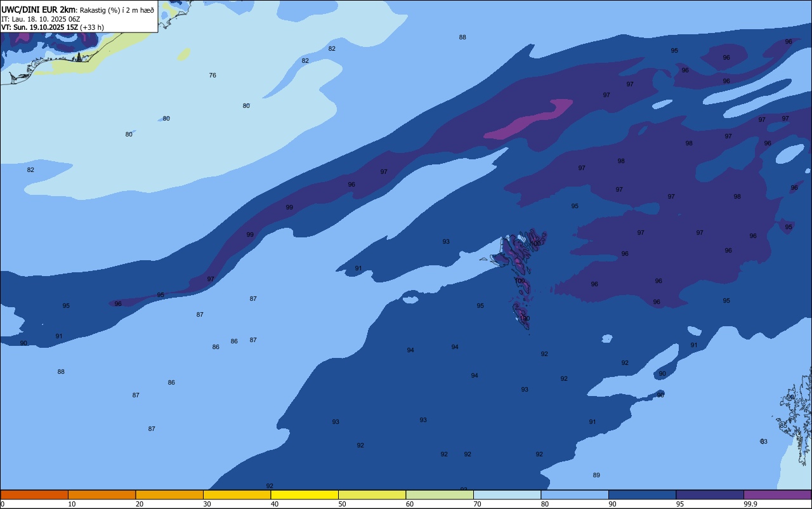Click the legend tick label '70'
The width and height of the screenshot is (812, 509).
(477, 504)
